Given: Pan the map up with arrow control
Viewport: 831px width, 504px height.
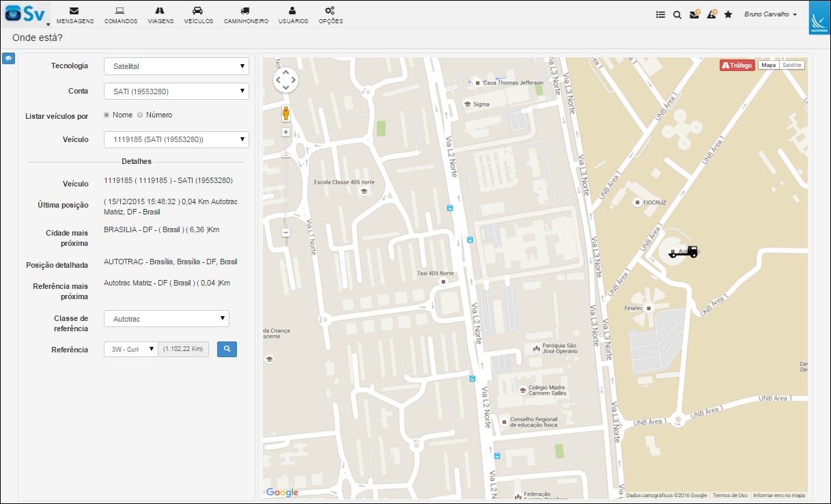Looking at the screenshot, I should pos(285,72).
